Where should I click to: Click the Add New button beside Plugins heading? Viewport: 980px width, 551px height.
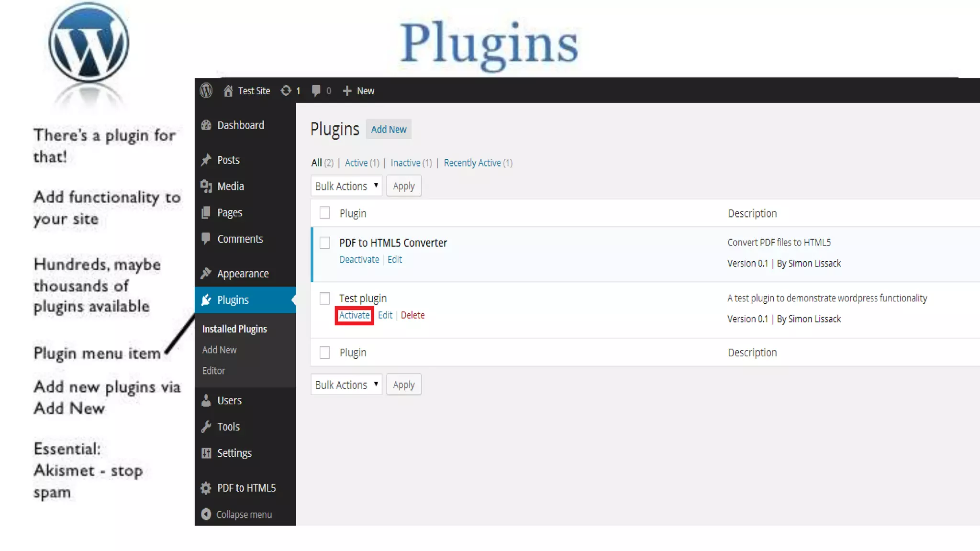click(x=389, y=130)
